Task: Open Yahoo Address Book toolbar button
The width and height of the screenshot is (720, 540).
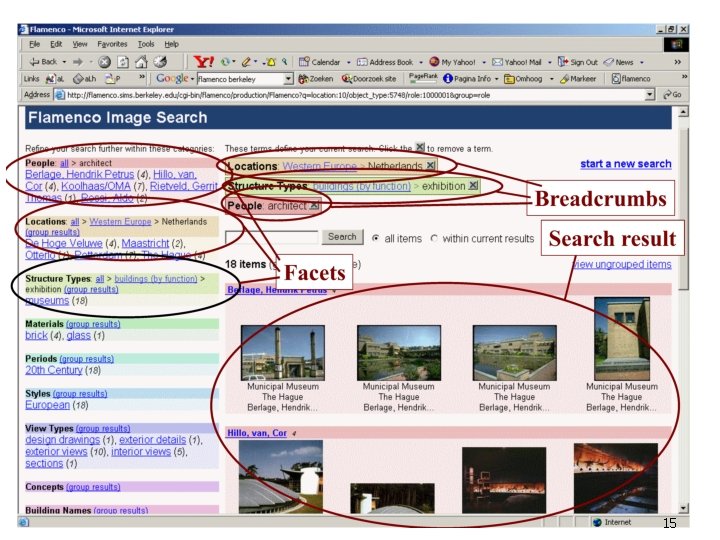Action: (385, 62)
